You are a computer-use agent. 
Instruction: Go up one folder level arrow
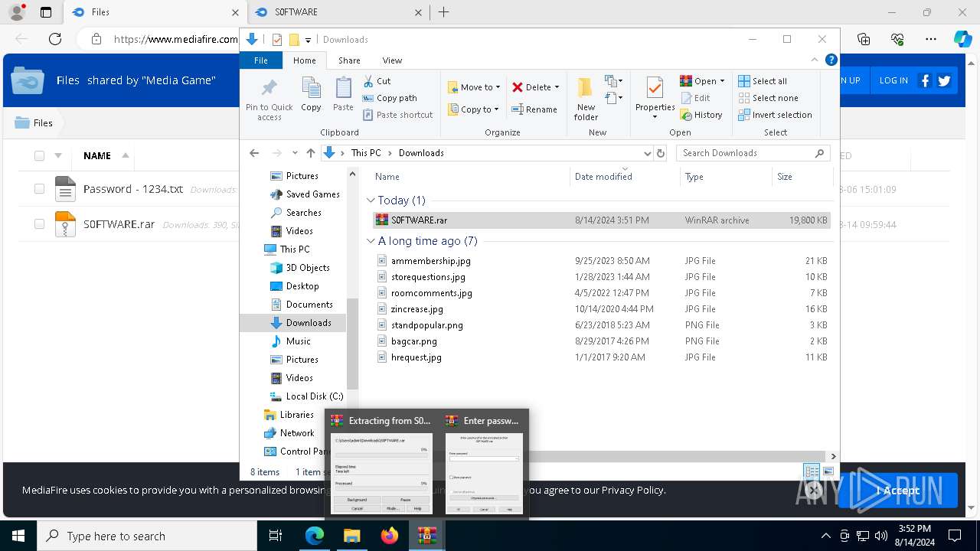(310, 153)
